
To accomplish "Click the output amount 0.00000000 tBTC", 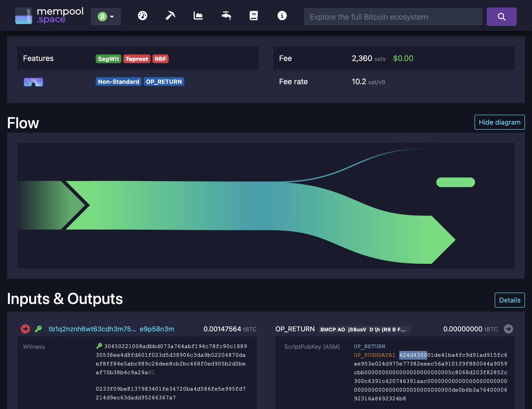I will pyautogui.click(x=470, y=329).
